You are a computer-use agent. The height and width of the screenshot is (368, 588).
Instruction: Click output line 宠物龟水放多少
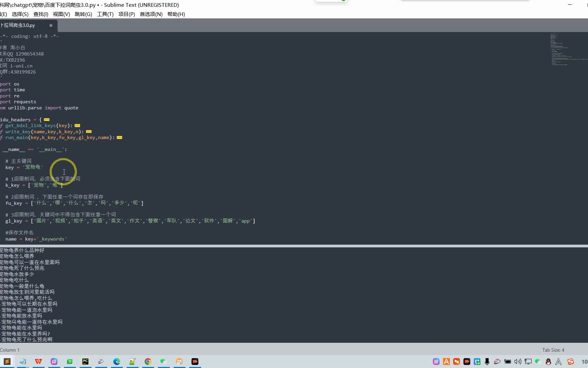(x=17, y=274)
